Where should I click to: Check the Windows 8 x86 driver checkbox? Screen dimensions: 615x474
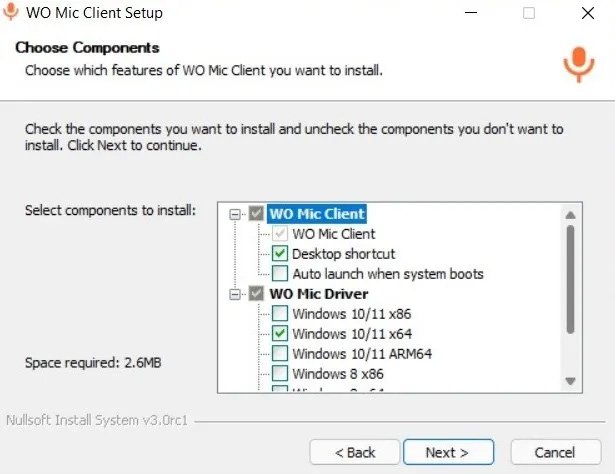click(x=280, y=374)
